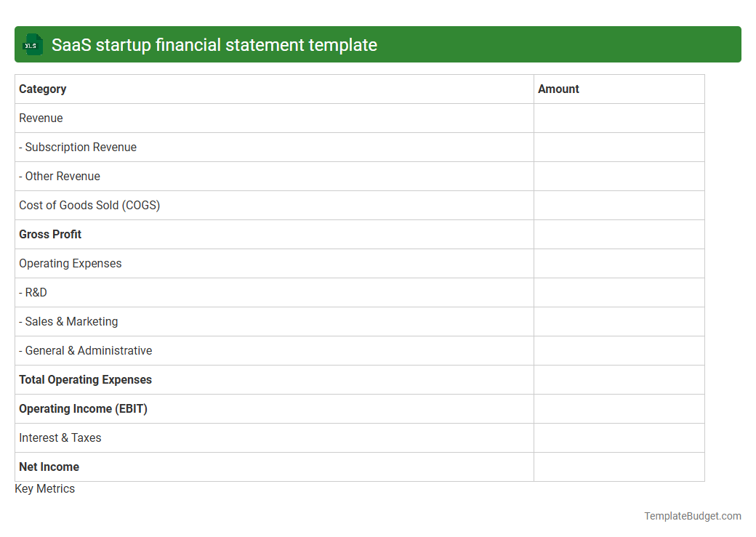This screenshot has width=756, height=537.
Task: Click the Gross Profit row label
Action: 50,234
